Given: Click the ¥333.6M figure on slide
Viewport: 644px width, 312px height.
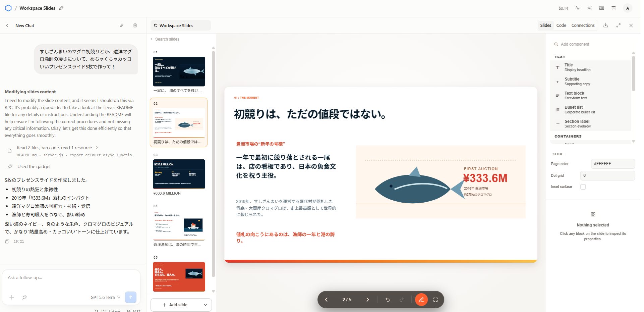Looking at the screenshot, I should (485, 178).
